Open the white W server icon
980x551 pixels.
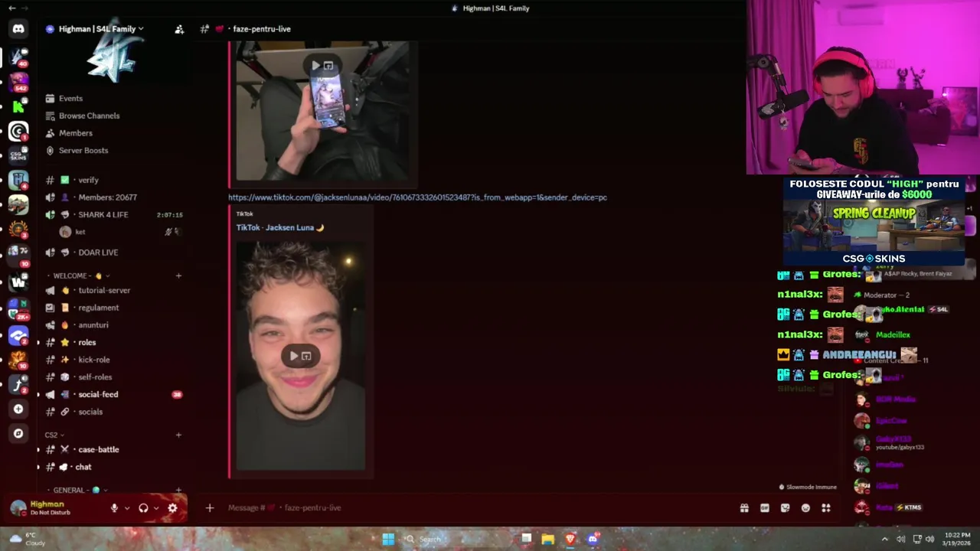tap(18, 282)
